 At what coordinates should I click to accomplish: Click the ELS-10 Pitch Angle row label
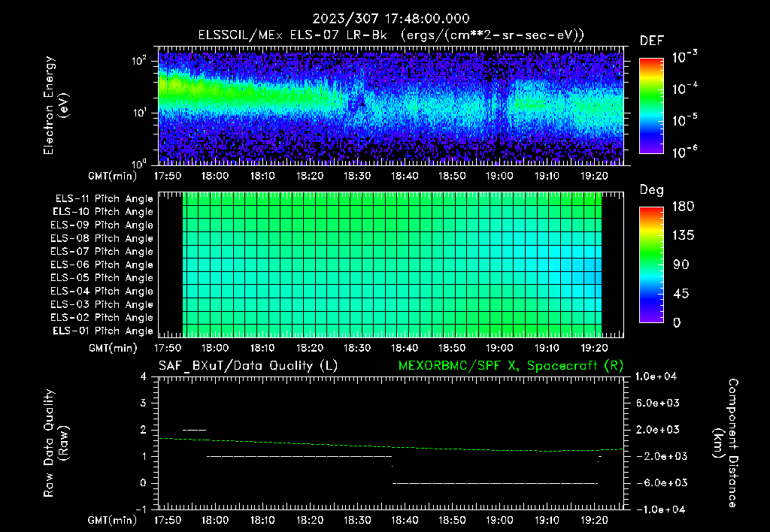[x=103, y=212]
